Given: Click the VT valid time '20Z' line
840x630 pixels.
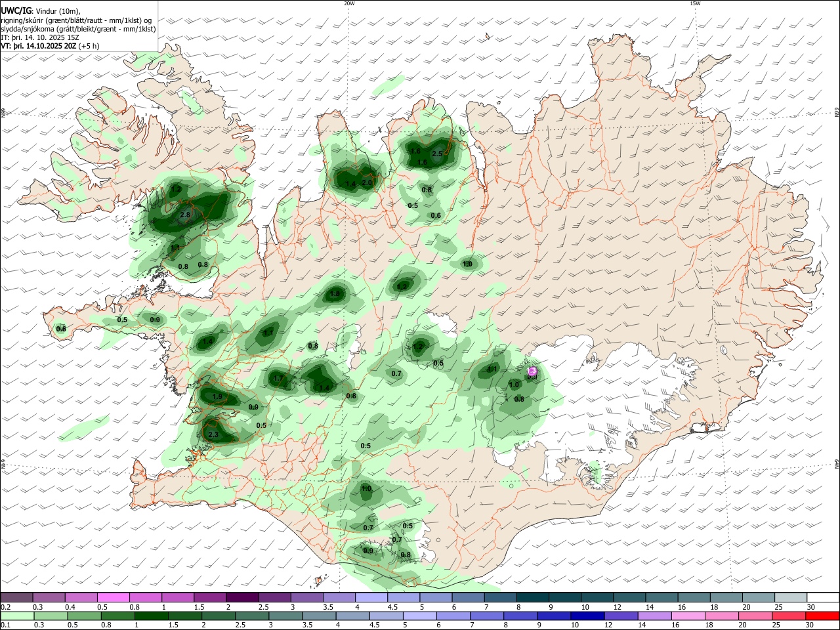Looking at the screenshot, I should tap(38, 46).
